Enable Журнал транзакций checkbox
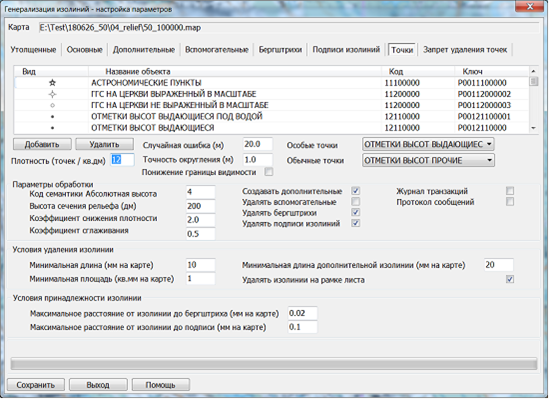The width and height of the screenshot is (549, 399). tap(510, 191)
